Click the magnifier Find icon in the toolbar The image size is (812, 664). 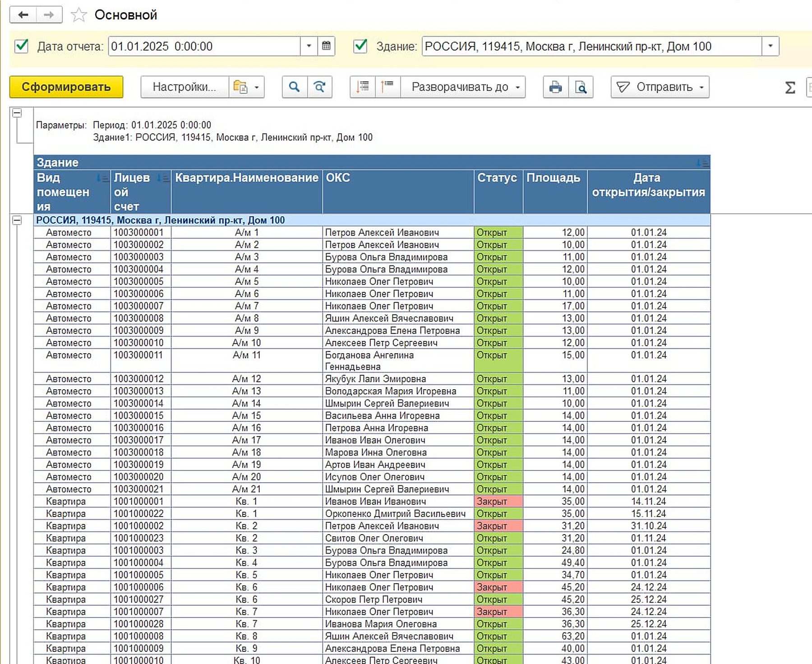coord(295,87)
